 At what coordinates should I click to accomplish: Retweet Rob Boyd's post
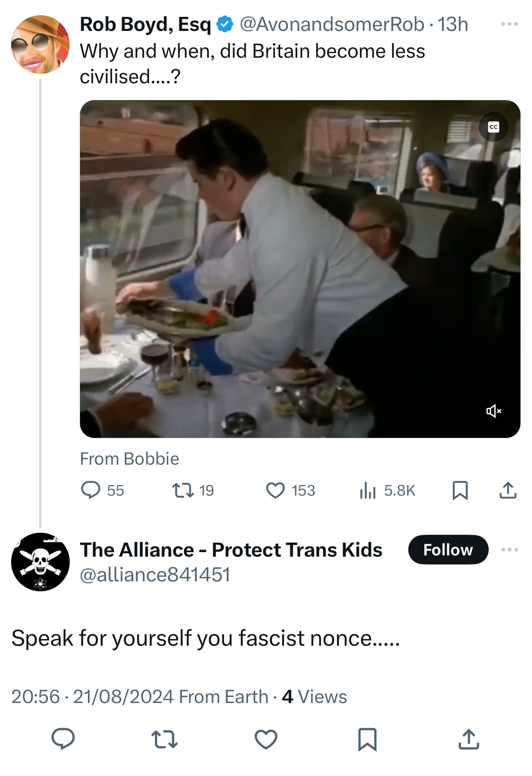(183, 490)
